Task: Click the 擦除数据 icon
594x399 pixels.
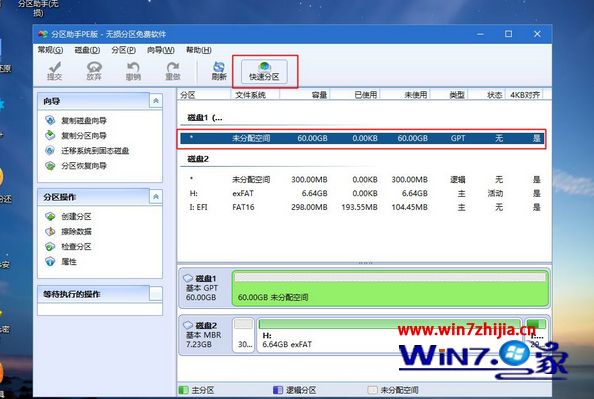Action: [50, 232]
